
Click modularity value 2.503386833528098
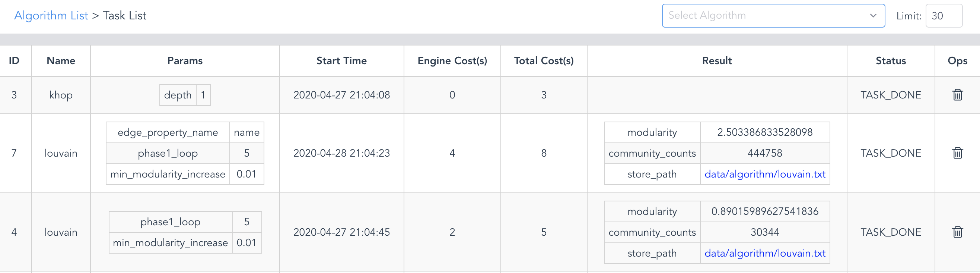click(x=765, y=132)
